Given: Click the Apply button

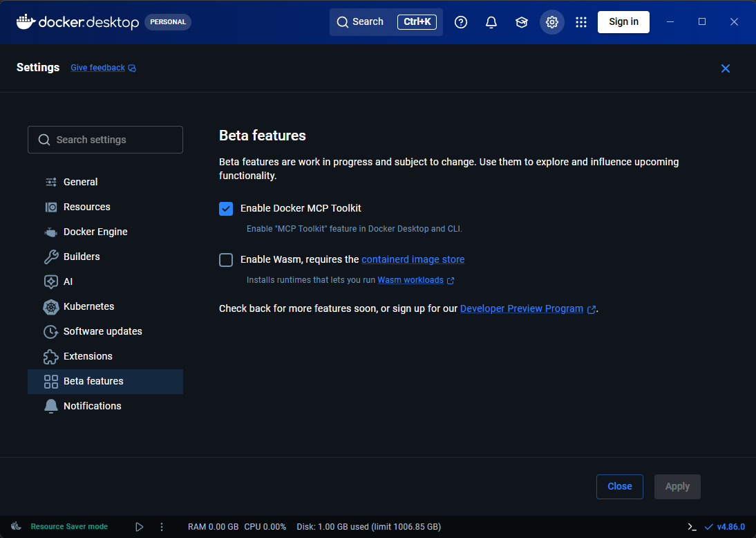Looking at the screenshot, I should (x=677, y=486).
